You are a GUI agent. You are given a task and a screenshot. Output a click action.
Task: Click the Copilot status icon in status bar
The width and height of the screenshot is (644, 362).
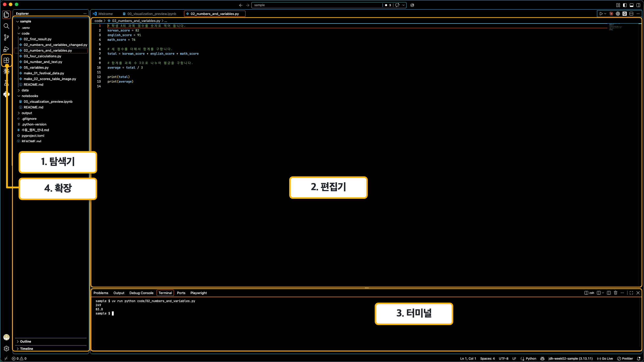(542, 358)
